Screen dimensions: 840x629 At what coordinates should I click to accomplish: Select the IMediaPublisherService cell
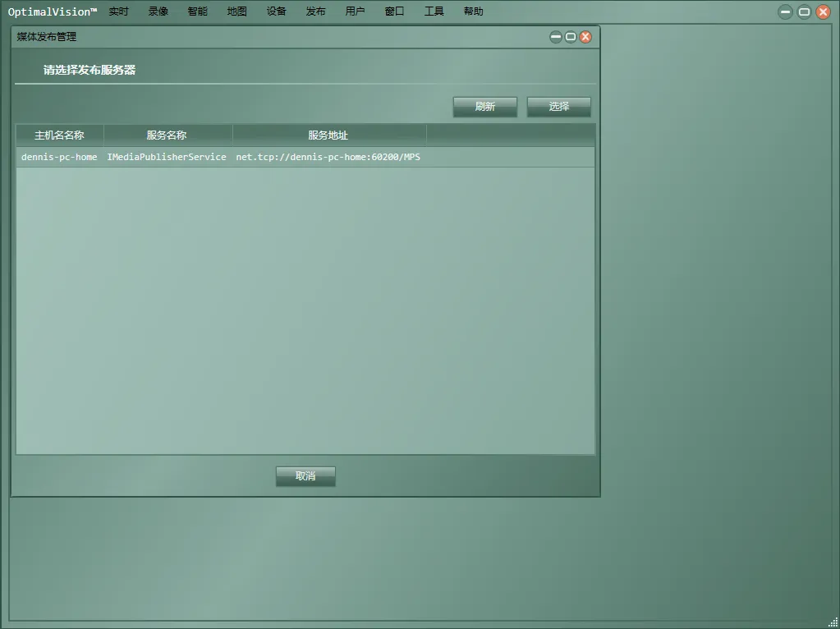point(167,157)
